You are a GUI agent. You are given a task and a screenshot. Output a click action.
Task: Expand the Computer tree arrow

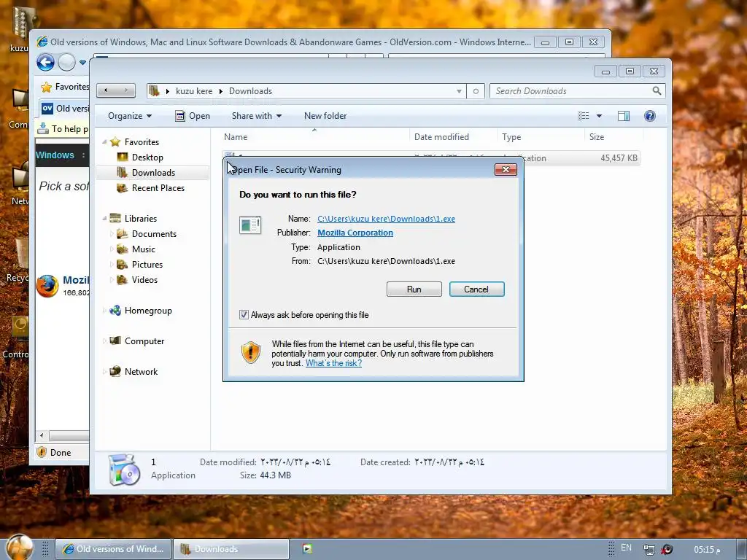pyautogui.click(x=104, y=341)
